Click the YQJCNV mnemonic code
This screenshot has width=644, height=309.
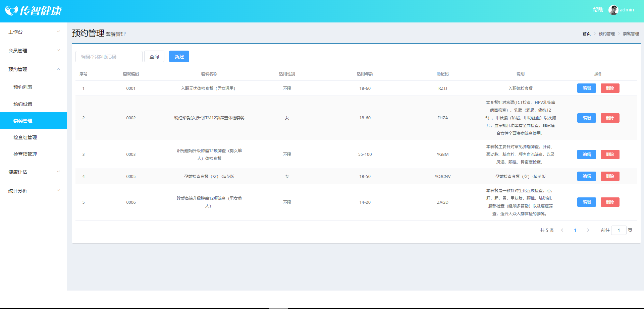443,177
